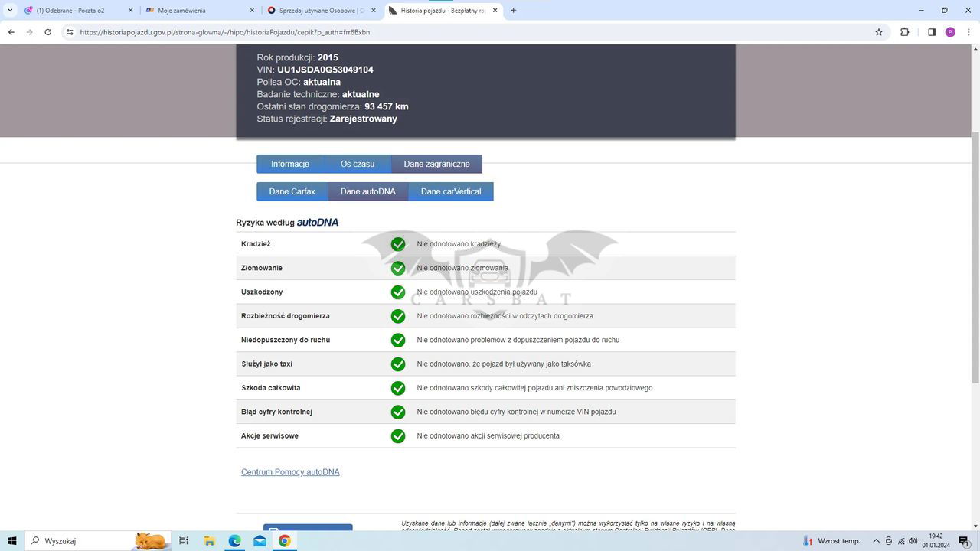Expand the tab search dropdown arrow

pos(9,11)
